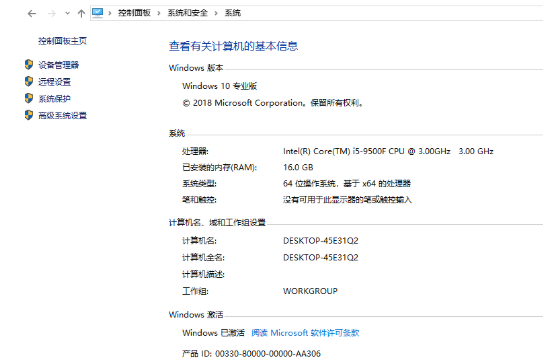The image size is (543, 362).
Task: Click the 系统 section header above 处理器
Action: pos(177,133)
